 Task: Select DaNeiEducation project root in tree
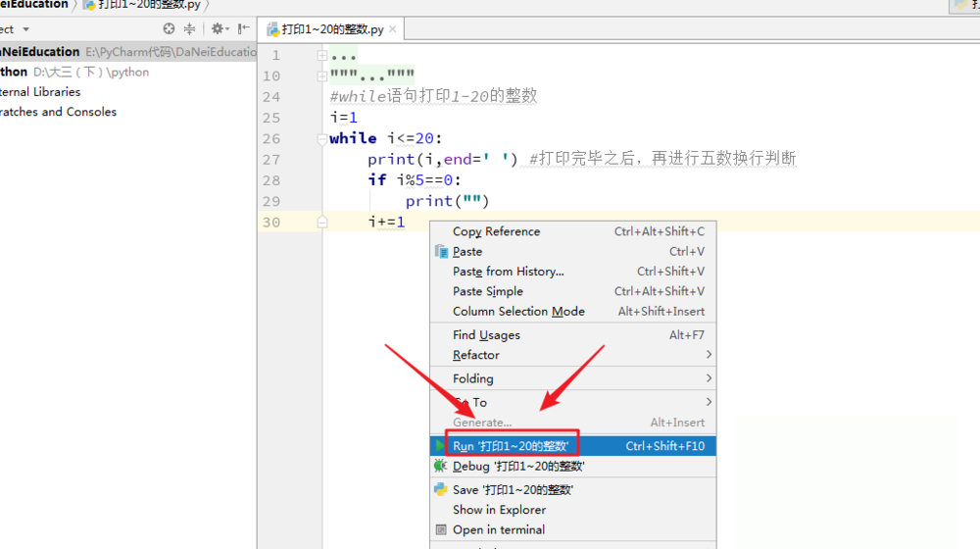point(128,52)
